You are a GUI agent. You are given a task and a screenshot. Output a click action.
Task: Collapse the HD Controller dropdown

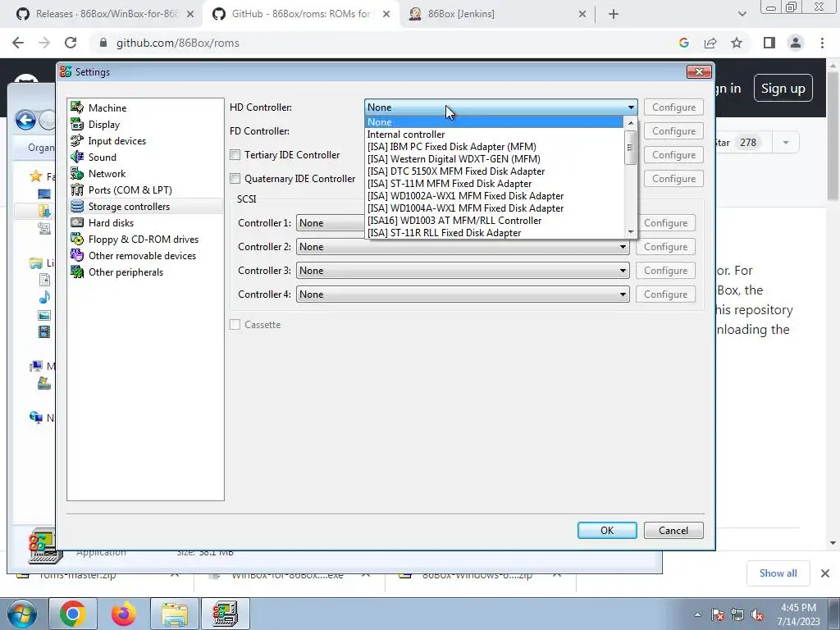click(x=631, y=107)
